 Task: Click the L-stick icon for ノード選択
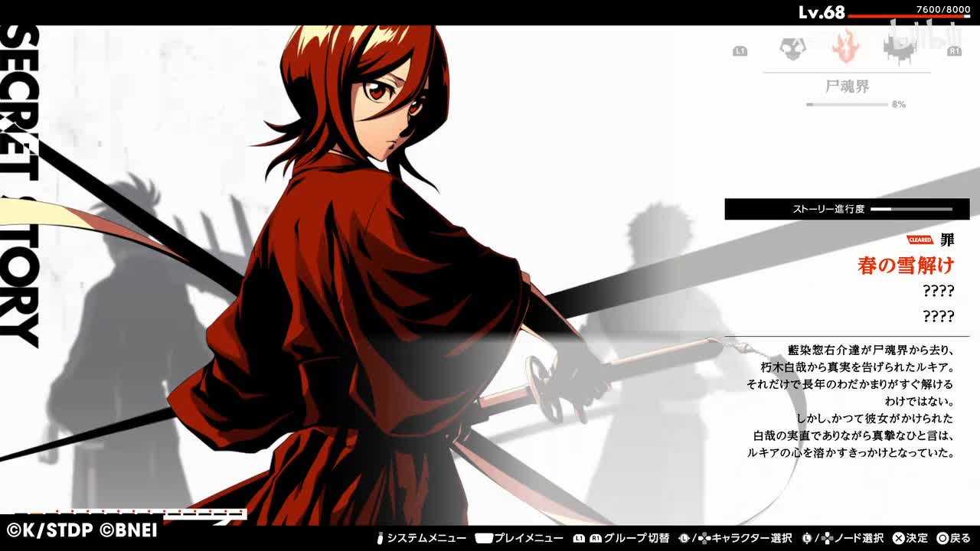click(x=808, y=538)
